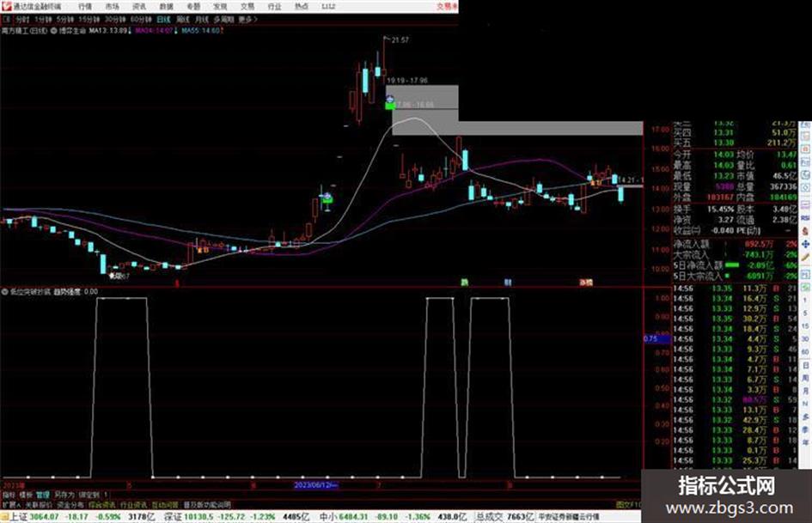The height and width of the screenshot is (523, 812).
Task: Click the highlighted 2023/06/12 date label
Action: [315, 485]
